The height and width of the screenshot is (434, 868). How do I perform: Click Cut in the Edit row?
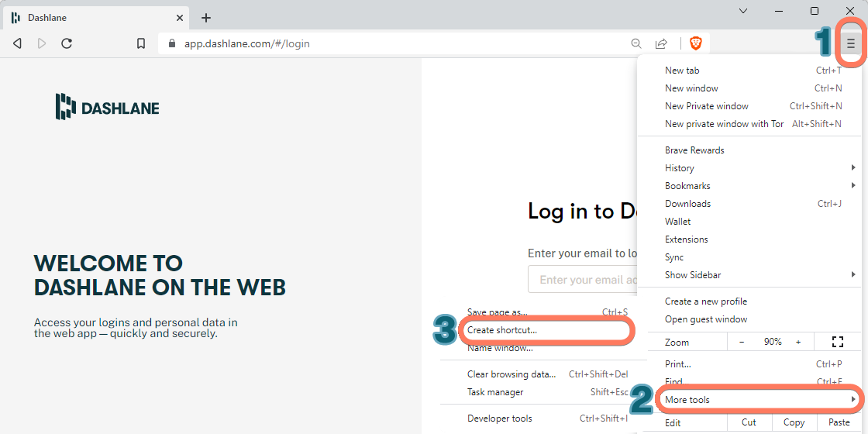[749, 422]
